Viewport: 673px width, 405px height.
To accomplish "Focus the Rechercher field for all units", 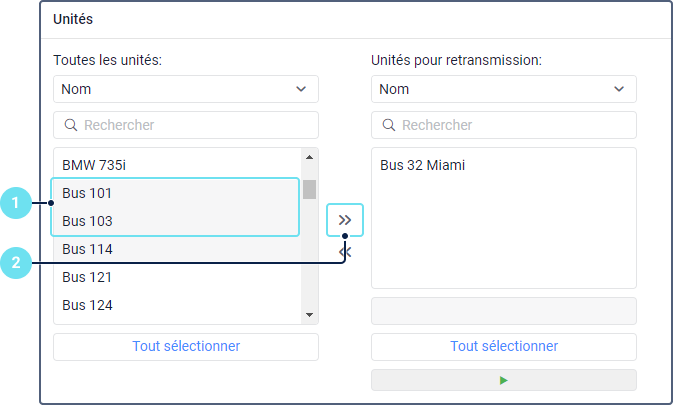I will point(186,125).
